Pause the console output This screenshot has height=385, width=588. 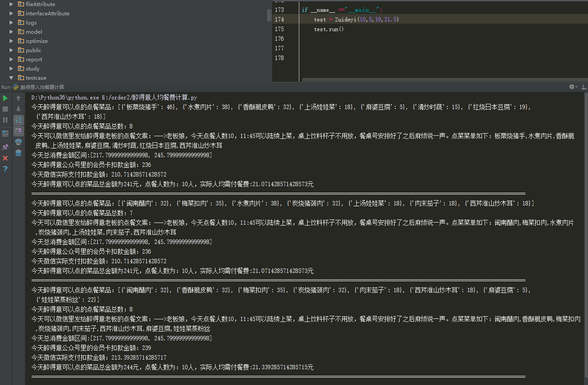click(5, 120)
